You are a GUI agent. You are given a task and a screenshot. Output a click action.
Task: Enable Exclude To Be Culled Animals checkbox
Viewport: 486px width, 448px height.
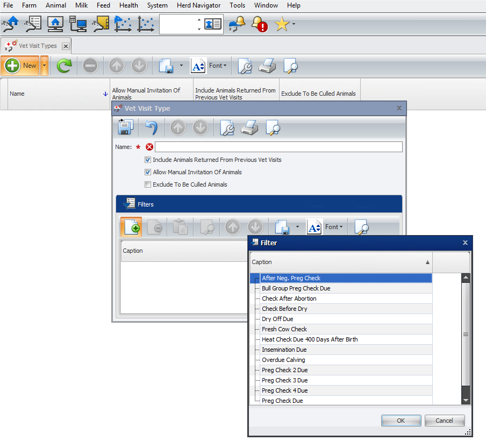(148, 184)
